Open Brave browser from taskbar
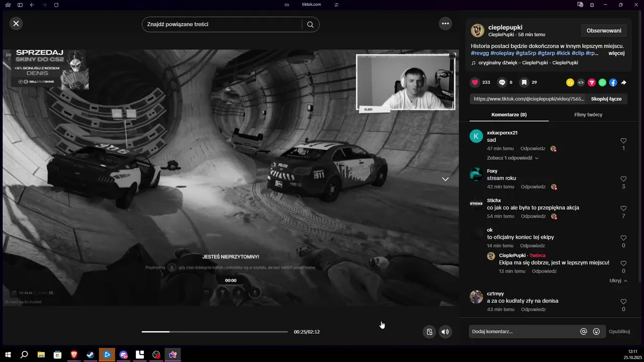The height and width of the screenshot is (362, 644). click(74, 354)
